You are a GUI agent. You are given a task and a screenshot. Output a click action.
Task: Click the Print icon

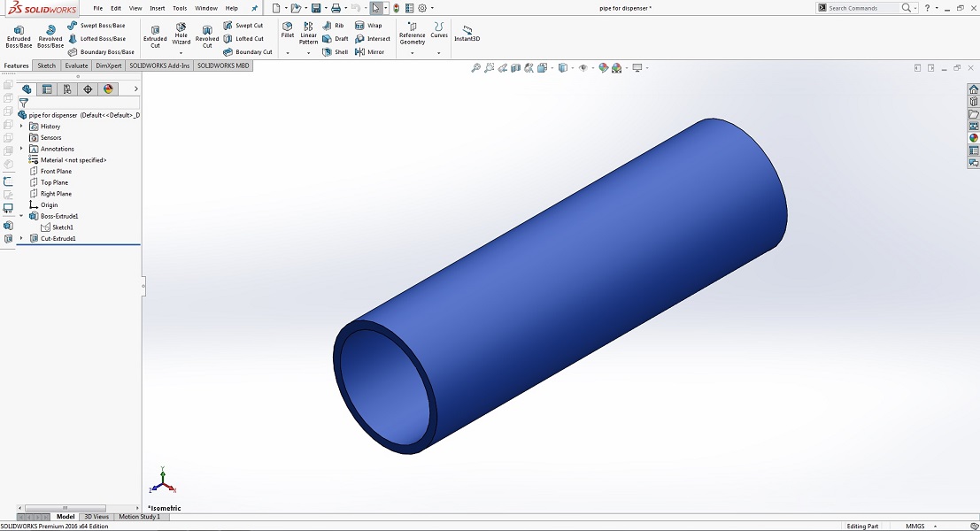pyautogui.click(x=336, y=8)
